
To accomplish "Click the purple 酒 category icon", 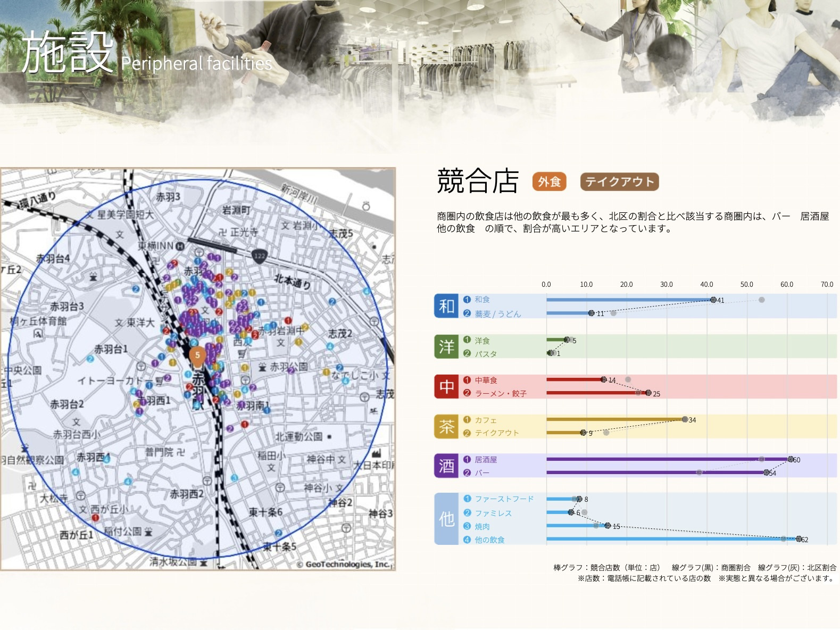I will point(446,466).
